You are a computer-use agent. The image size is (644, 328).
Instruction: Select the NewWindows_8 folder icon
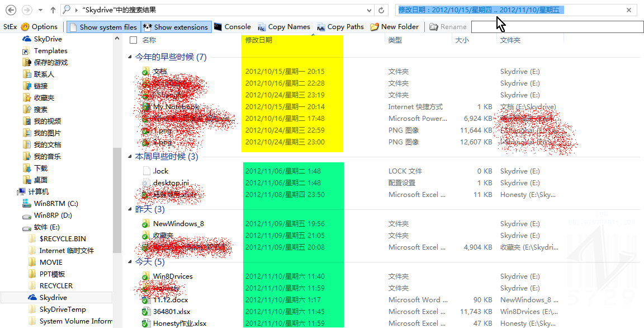(x=145, y=223)
